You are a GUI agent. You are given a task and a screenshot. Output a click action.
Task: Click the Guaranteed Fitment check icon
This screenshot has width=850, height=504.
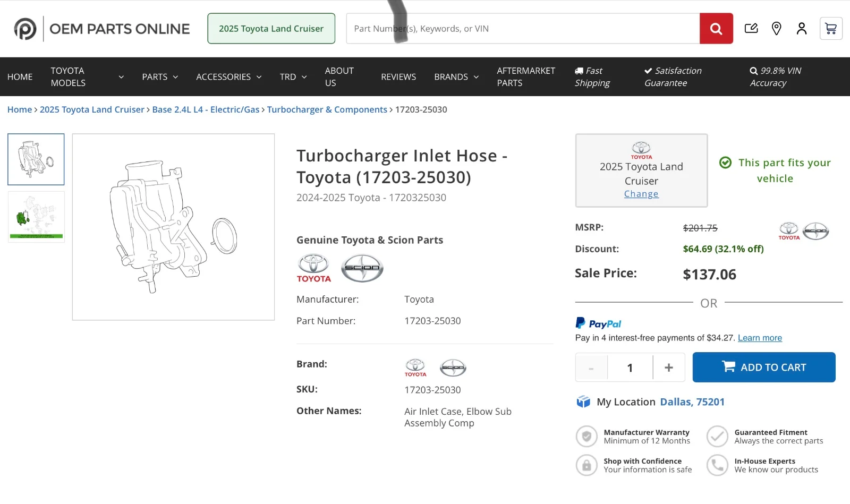pyautogui.click(x=717, y=437)
